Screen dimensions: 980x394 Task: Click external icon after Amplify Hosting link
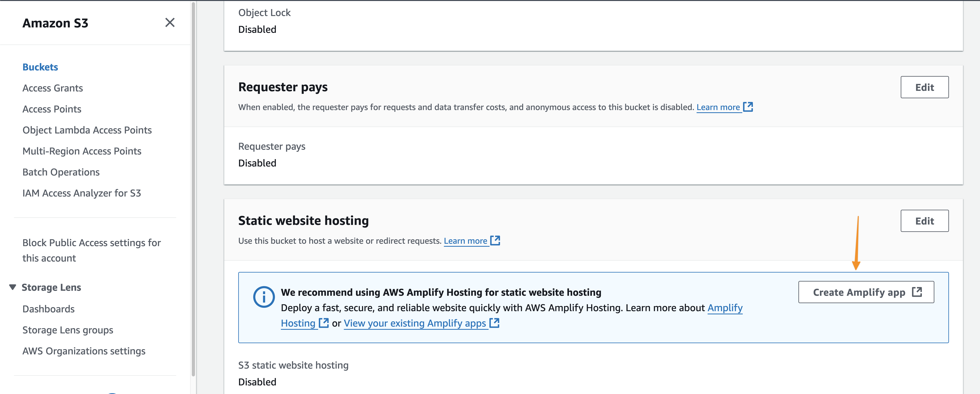click(x=324, y=323)
